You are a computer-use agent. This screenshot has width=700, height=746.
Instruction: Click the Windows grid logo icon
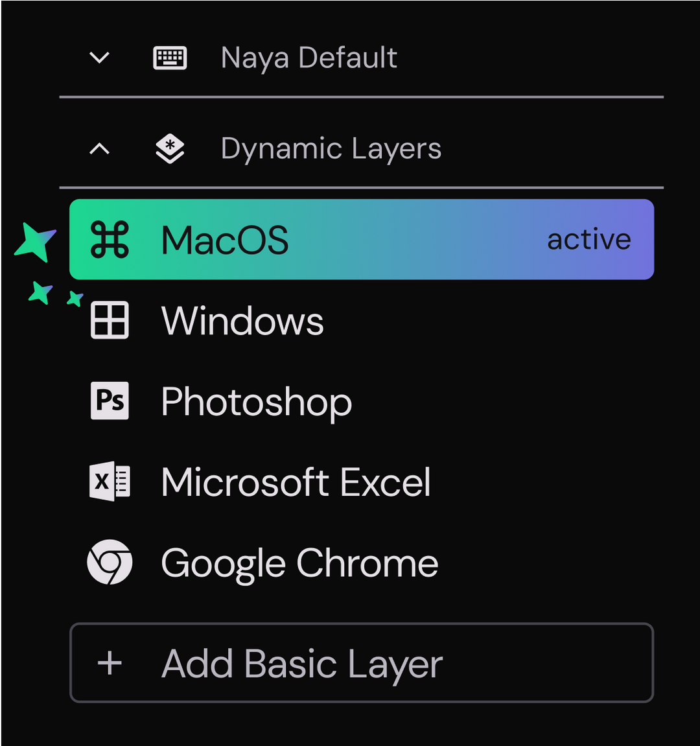point(110,320)
